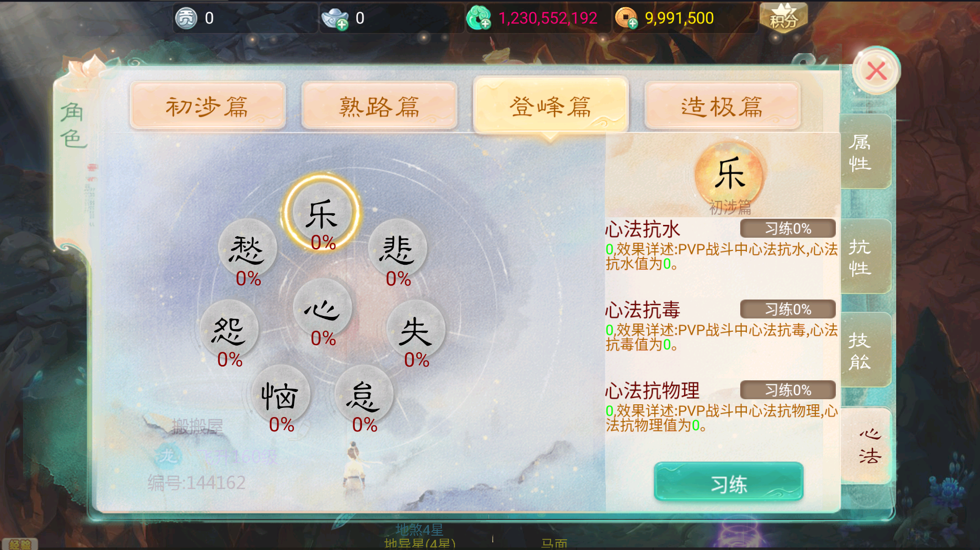Open the 属性 side tab
The image size is (980, 550).
[864, 152]
